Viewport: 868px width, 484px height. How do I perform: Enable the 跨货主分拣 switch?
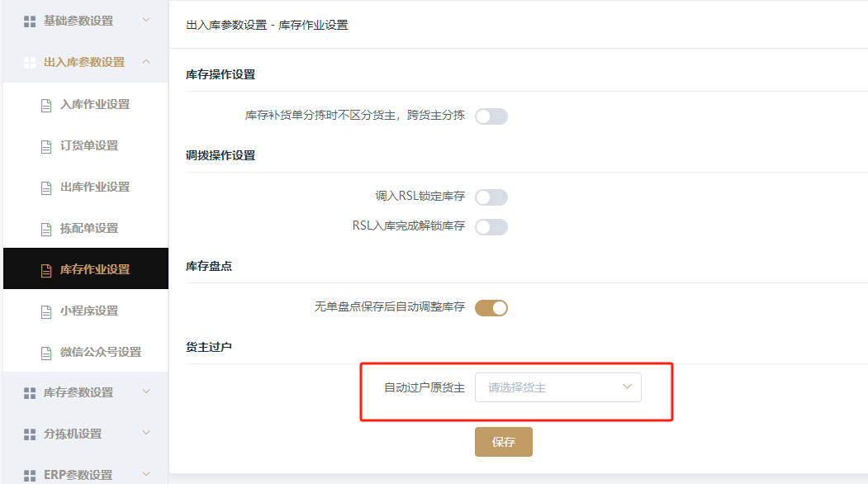pyautogui.click(x=491, y=116)
